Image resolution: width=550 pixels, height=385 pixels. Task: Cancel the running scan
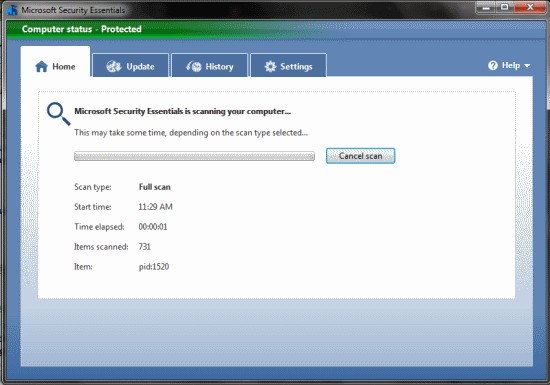[x=360, y=156]
